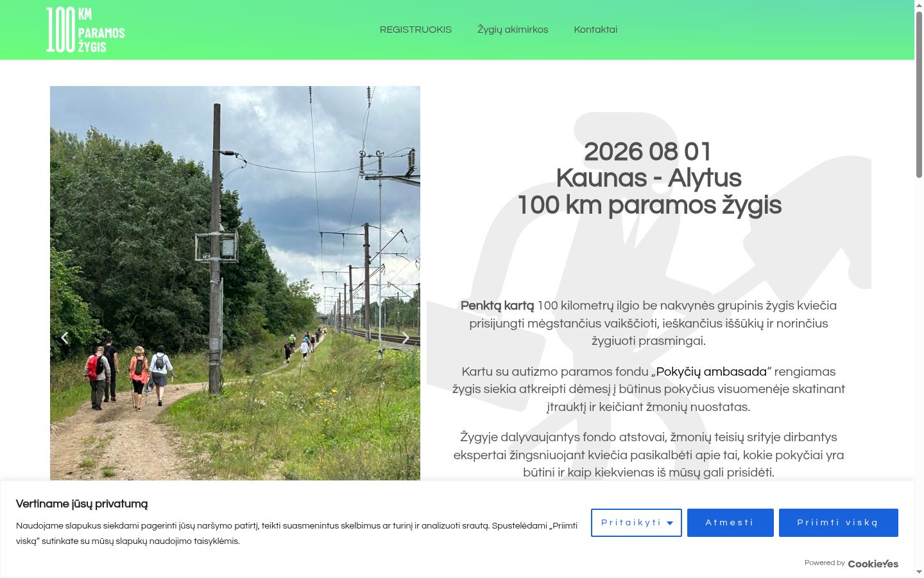
Task: Click the 100 km Paramos Žygis logo
Action: 85,30
